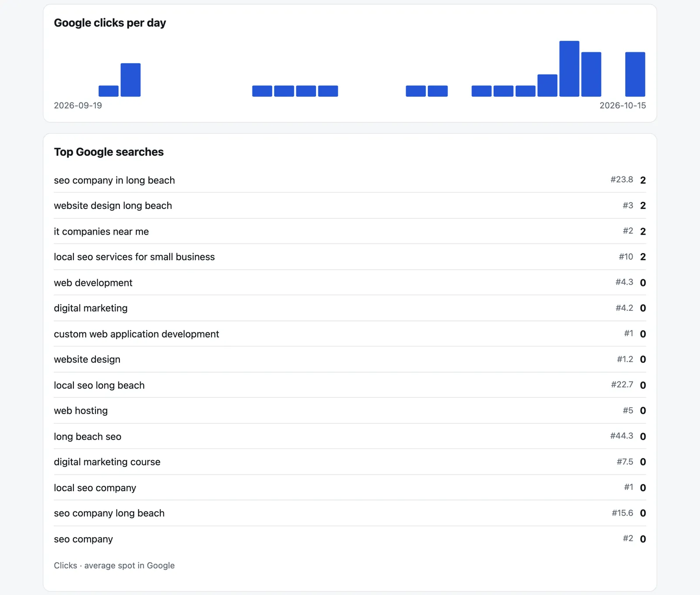Image resolution: width=700 pixels, height=595 pixels.
Task: Select the "seo company in long beach" search row
Action: (x=350, y=180)
